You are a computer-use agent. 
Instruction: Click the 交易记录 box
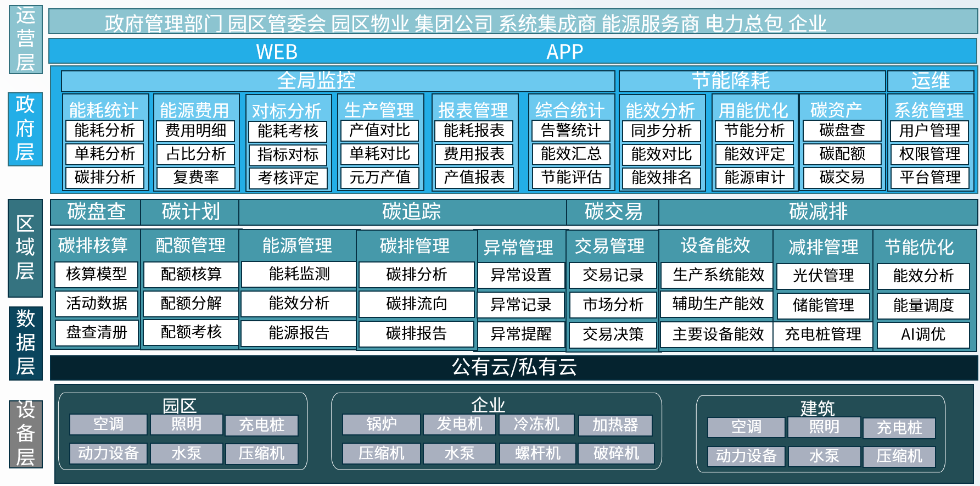click(613, 275)
